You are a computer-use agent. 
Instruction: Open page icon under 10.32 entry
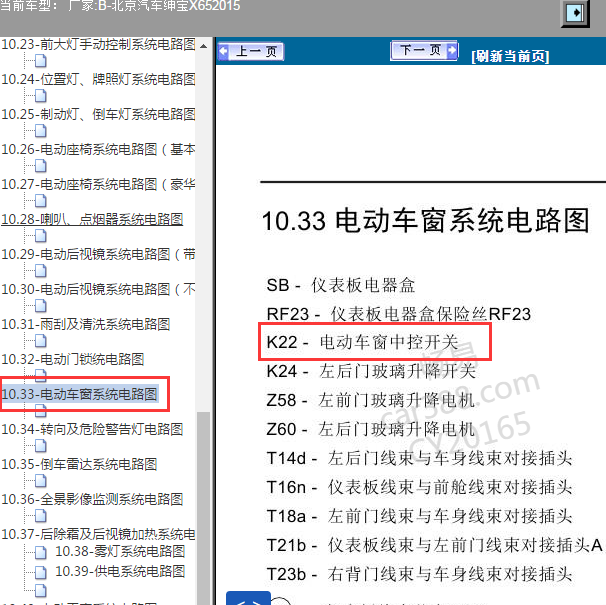pos(41,374)
